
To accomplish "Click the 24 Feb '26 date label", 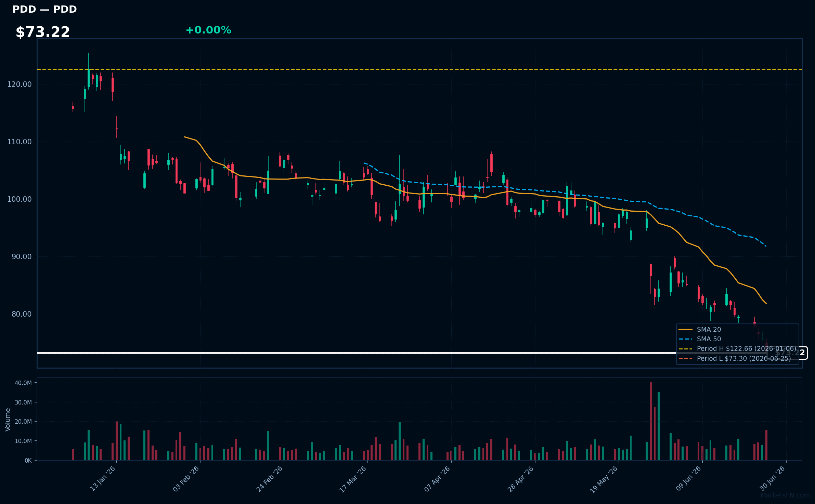I will click(270, 479).
